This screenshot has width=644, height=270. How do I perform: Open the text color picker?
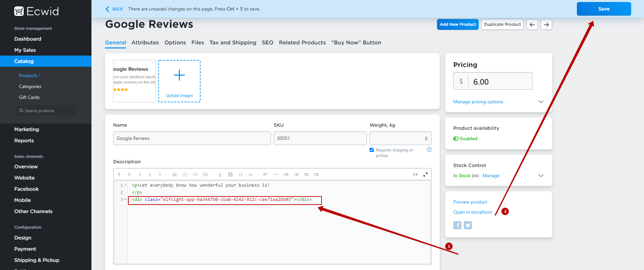[220, 174]
